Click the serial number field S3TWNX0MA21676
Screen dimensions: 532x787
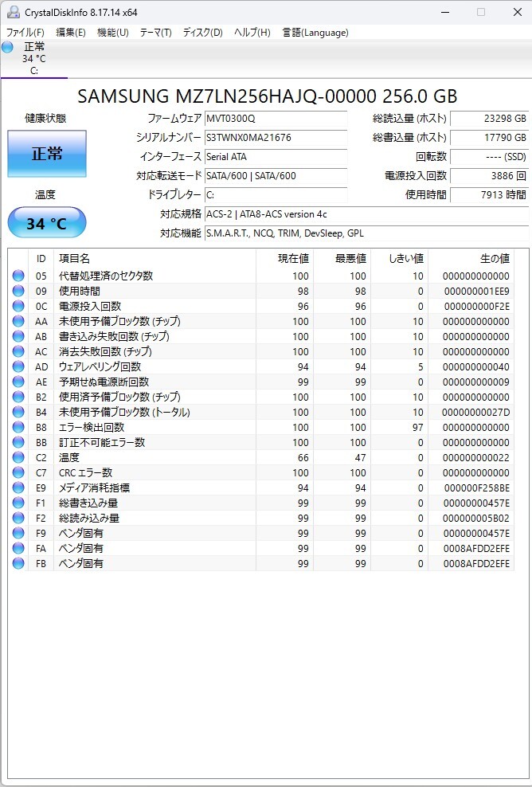click(x=276, y=138)
